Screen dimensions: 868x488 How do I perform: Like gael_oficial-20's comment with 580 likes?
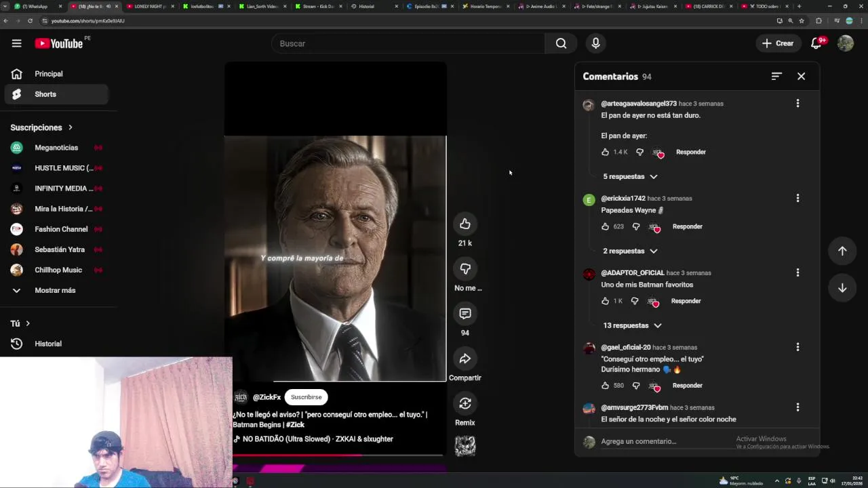pos(606,386)
